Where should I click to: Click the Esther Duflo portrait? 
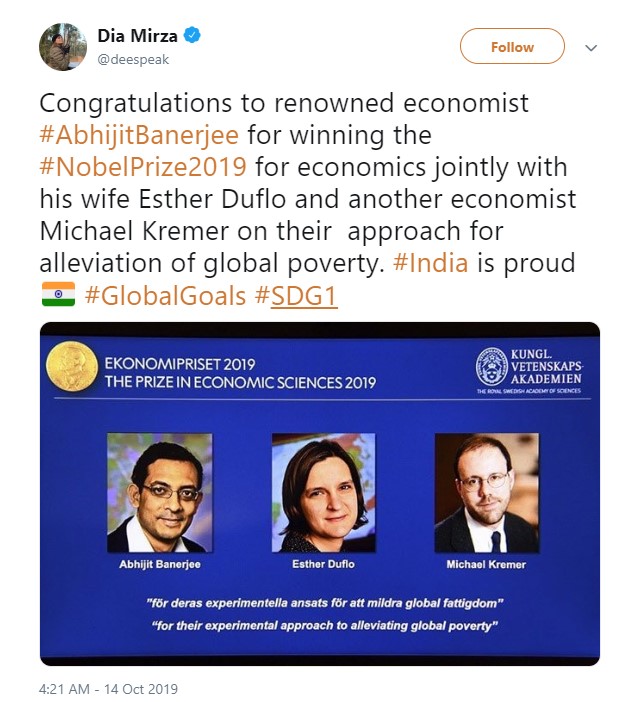322,492
